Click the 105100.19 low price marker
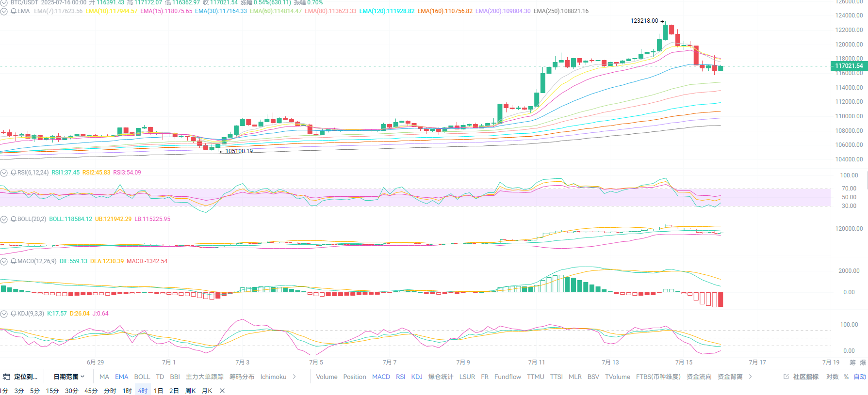 coord(239,151)
